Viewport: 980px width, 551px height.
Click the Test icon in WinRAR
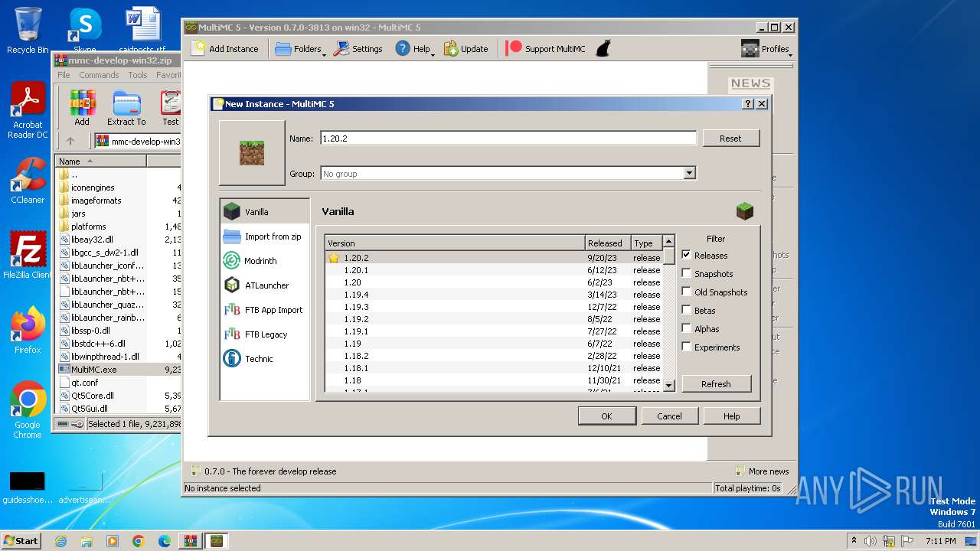pyautogui.click(x=170, y=108)
